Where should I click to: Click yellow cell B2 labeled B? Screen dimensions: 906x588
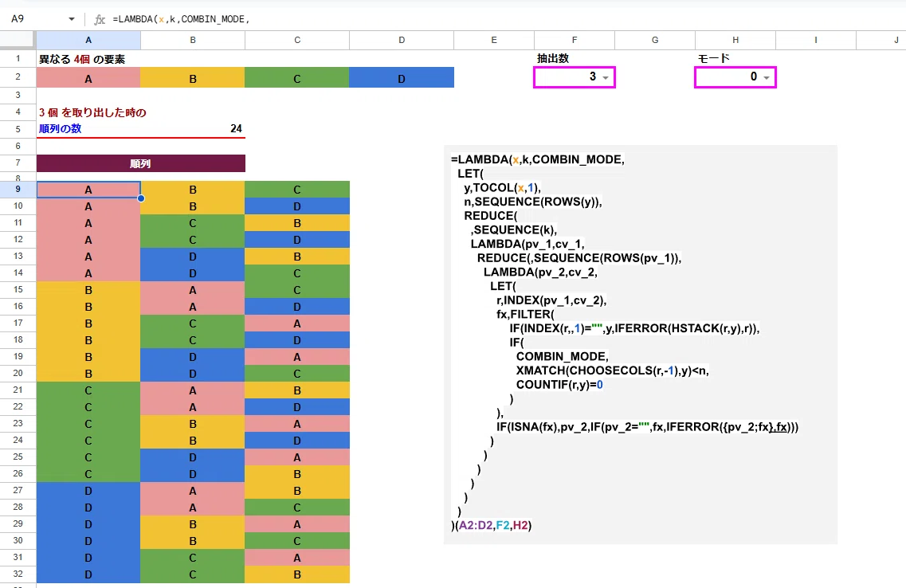click(x=193, y=77)
